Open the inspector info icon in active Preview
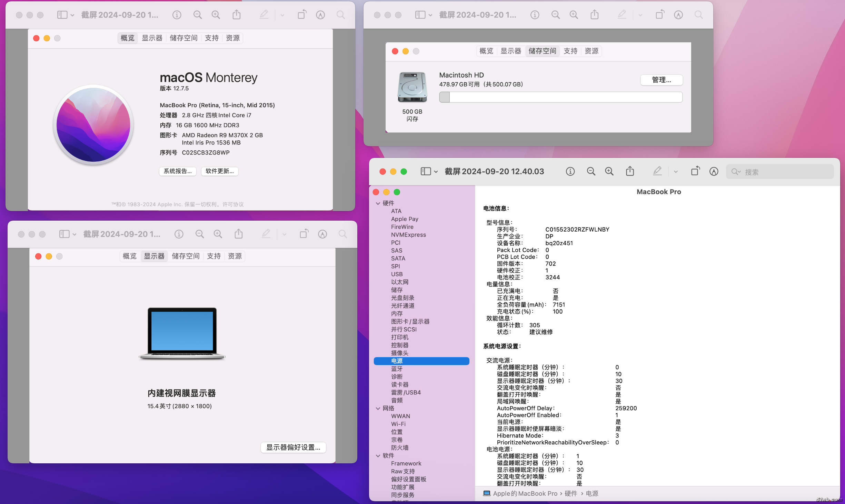 pyautogui.click(x=570, y=171)
